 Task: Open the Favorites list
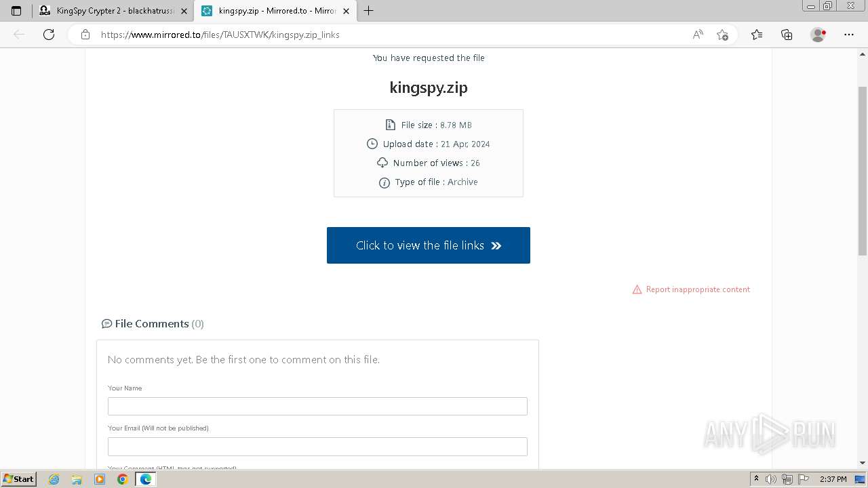(x=757, y=35)
